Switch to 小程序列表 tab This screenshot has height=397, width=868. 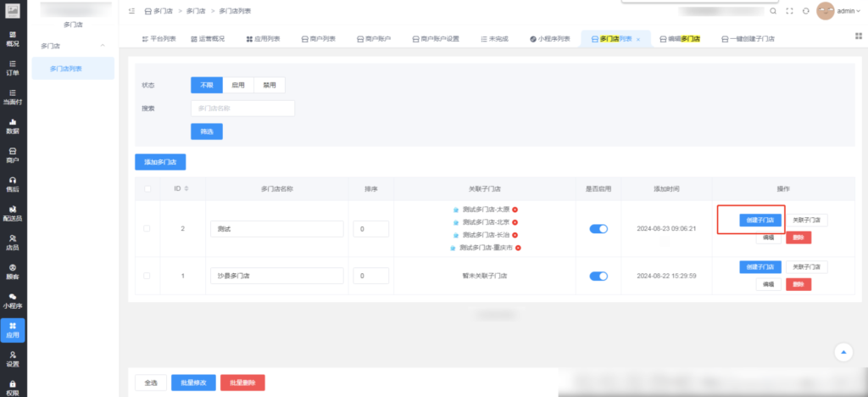[549, 39]
